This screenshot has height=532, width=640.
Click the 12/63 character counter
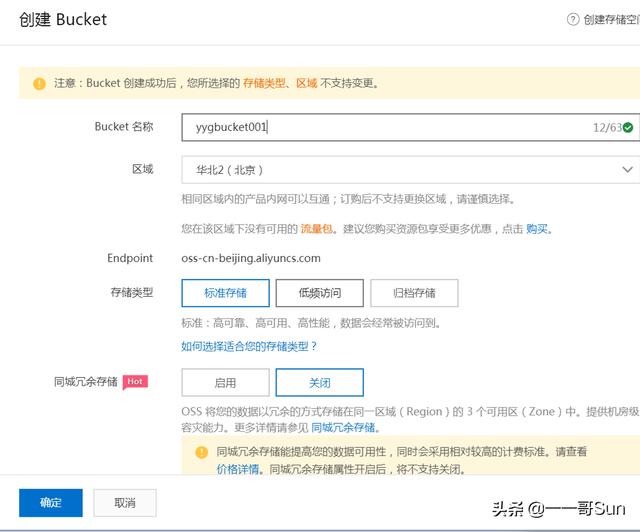point(607,128)
